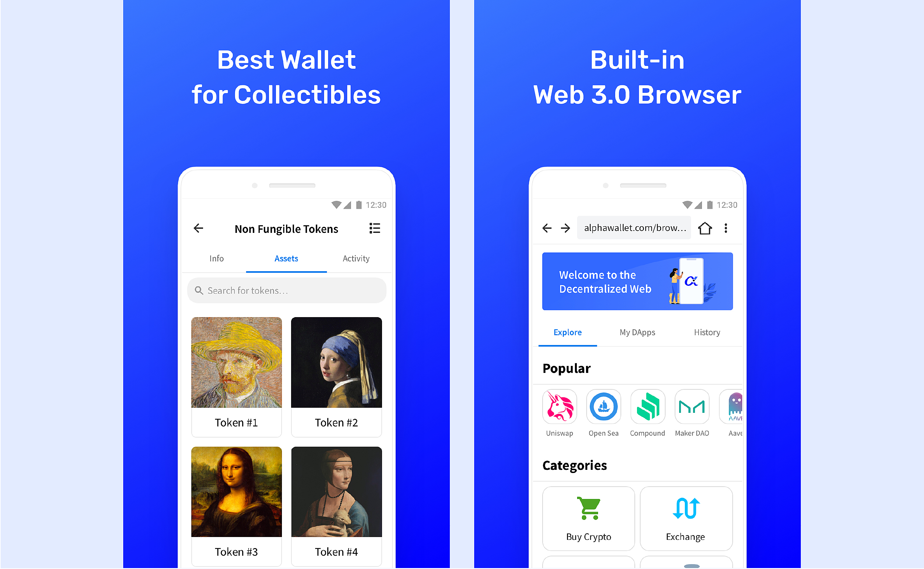Click the Explore tab in browser
Viewport: 924px width, 569px height.
click(566, 332)
